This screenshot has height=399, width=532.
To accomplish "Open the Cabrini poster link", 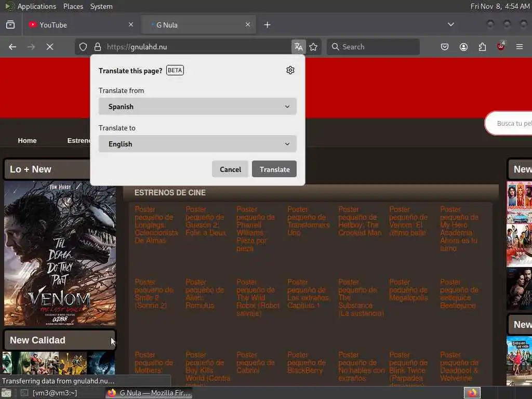I will point(256,363).
